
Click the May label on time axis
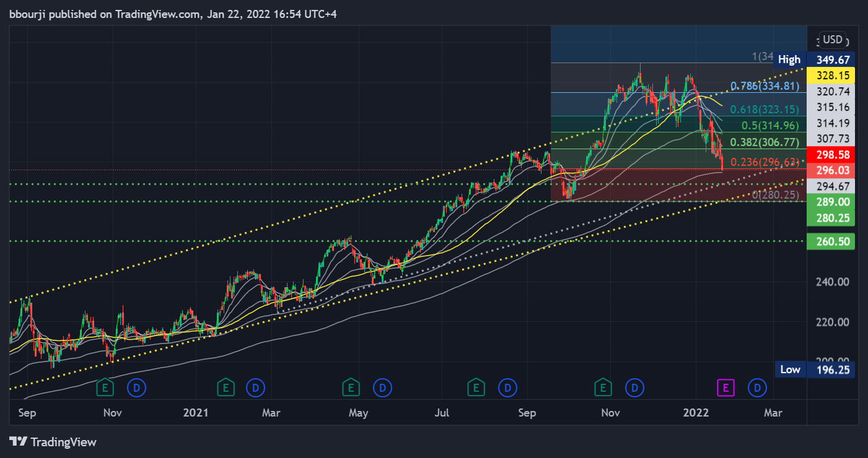pos(358,412)
